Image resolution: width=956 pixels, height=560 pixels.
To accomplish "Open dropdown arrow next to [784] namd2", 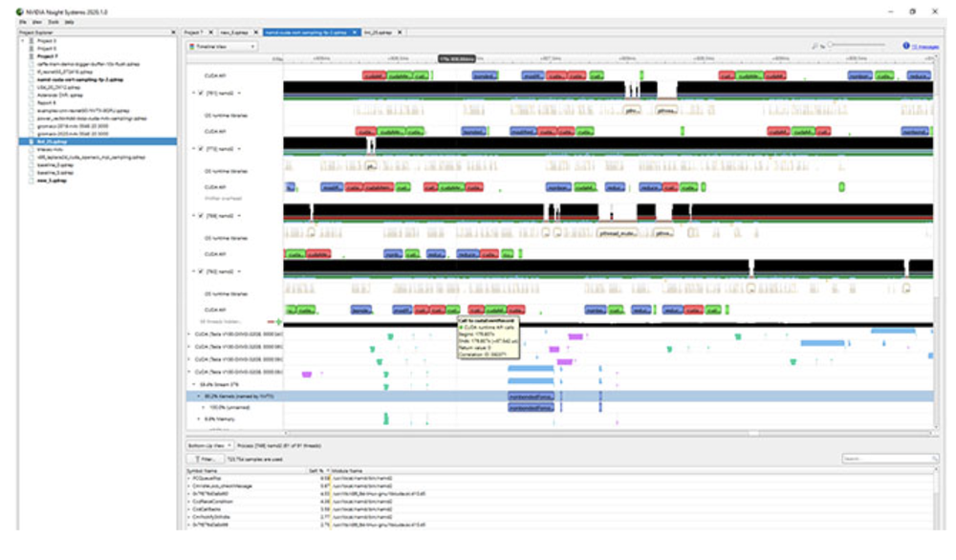I will (x=239, y=216).
